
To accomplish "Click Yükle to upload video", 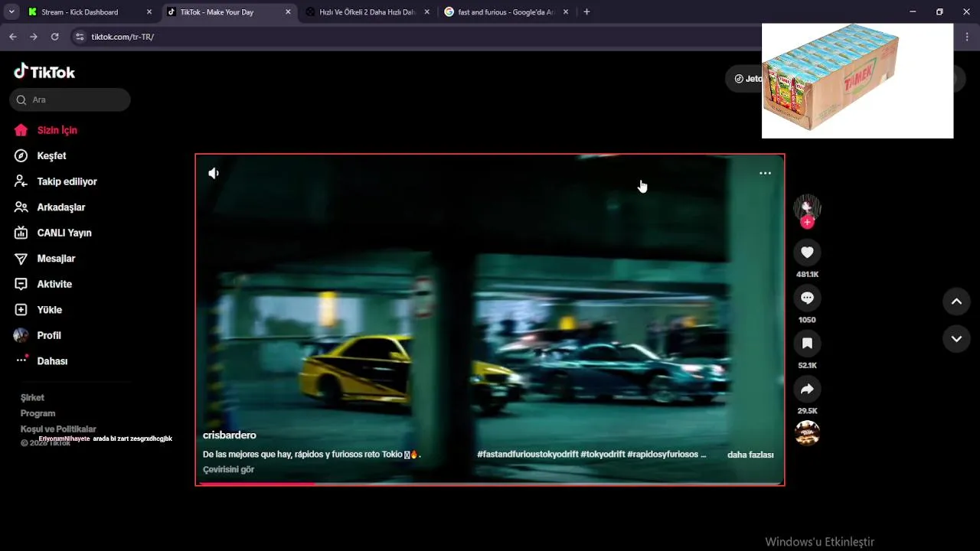I will (x=49, y=310).
